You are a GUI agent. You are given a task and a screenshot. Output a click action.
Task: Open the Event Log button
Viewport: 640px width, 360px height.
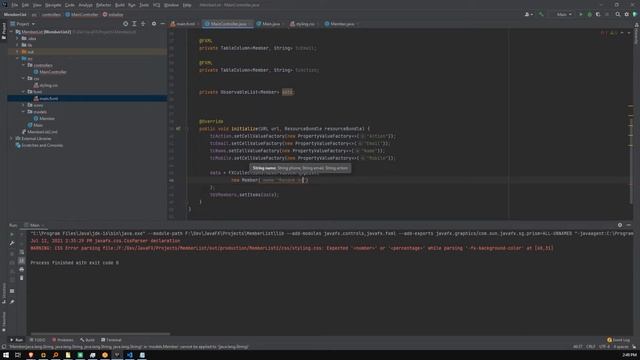click(618, 340)
